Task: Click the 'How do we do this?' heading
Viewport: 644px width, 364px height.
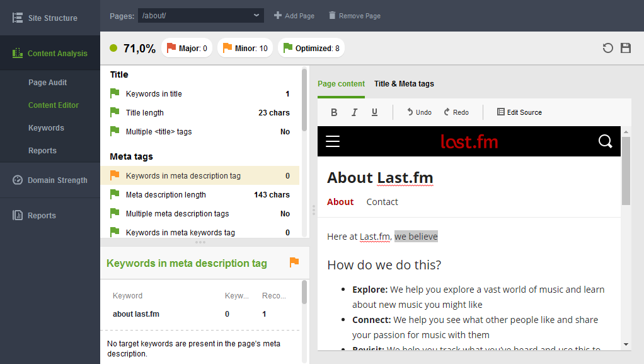Action: tap(384, 265)
